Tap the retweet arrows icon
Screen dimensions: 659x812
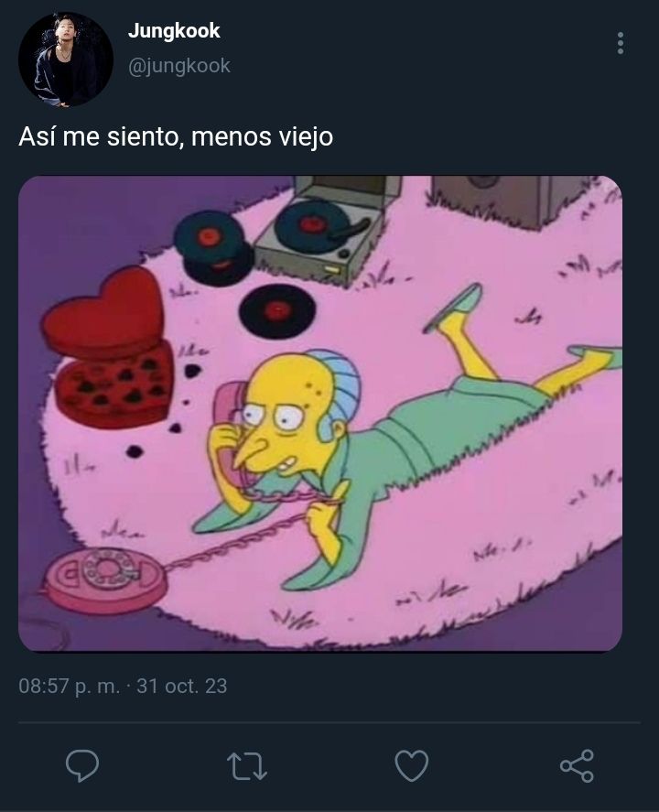pos(247,766)
